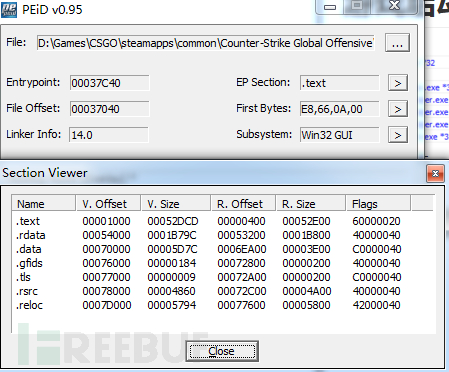Click the Entrypoint value field

click(110, 83)
